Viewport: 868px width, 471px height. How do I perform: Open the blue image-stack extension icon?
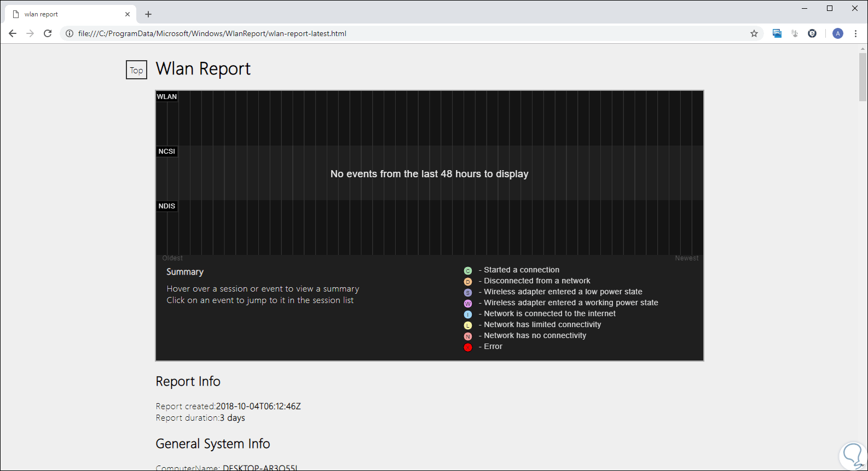point(777,33)
